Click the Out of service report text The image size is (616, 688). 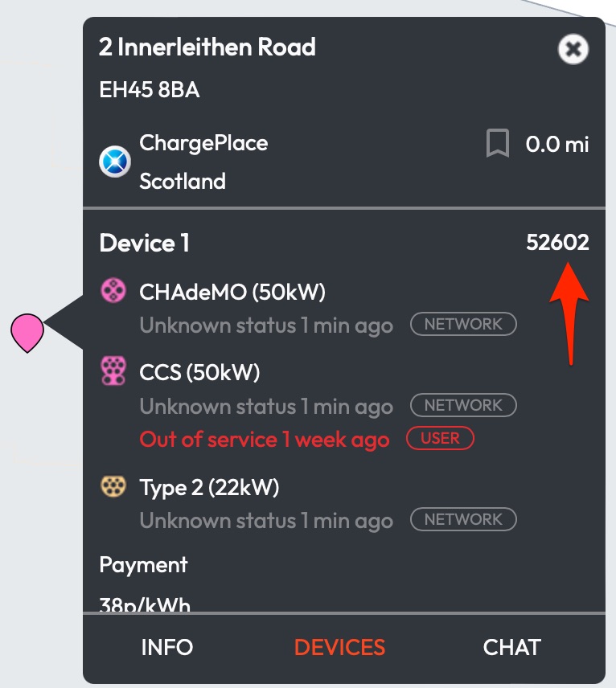(x=265, y=440)
